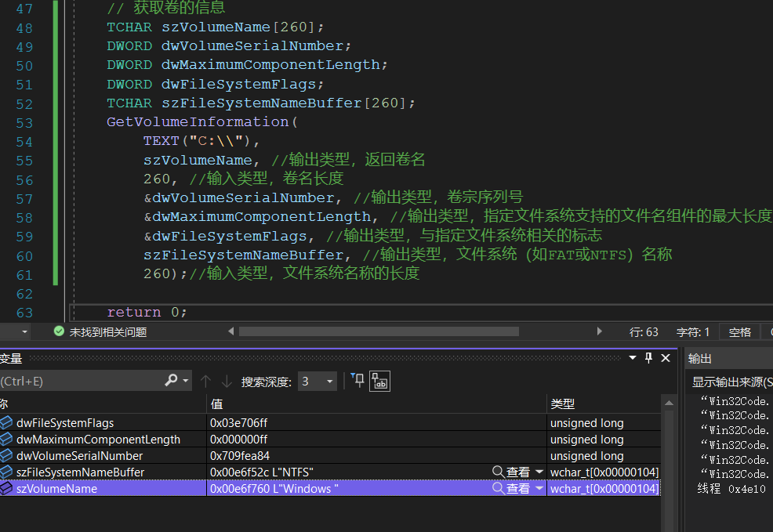The height and width of the screenshot is (532, 773).
Task: Click the 值 column header
Action: [x=217, y=404]
